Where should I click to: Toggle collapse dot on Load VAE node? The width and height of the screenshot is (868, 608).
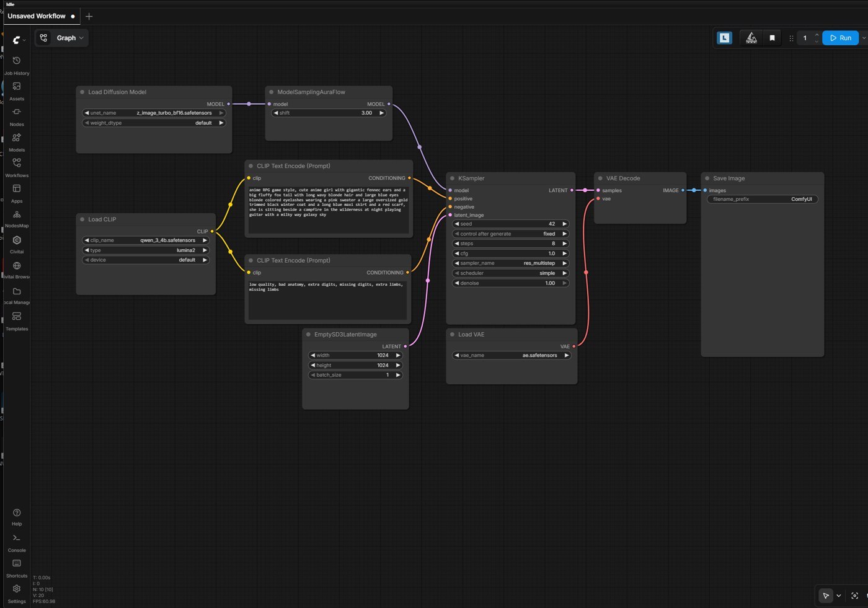452,335
